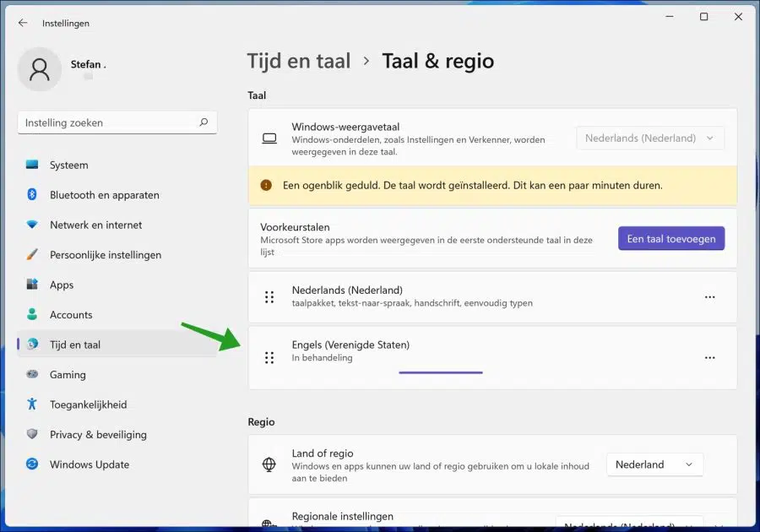Image resolution: width=760 pixels, height=532 pixels.
Task: Go to Bluetooth en apparaten
Action: [117, 195]
